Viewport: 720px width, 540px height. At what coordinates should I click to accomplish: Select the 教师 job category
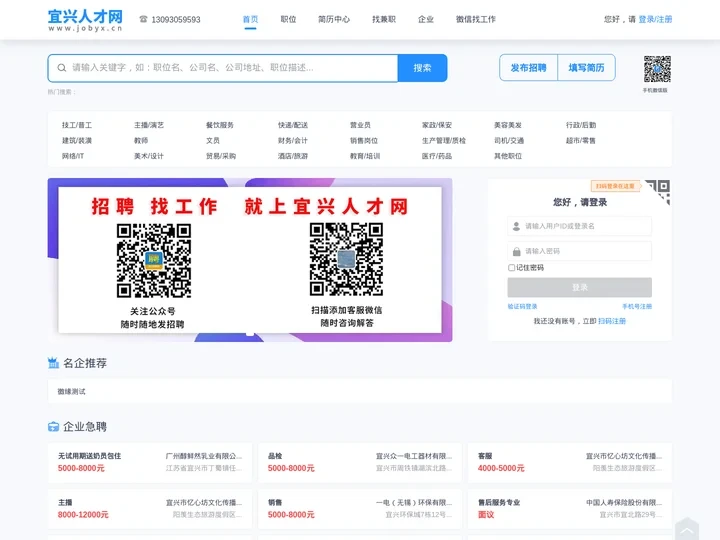pyautogui.click(x=141, y=141)
